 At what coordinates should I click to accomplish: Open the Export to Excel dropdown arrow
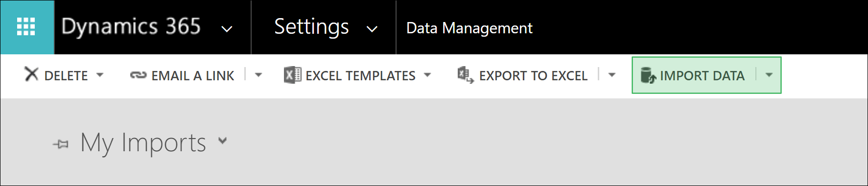611,75
